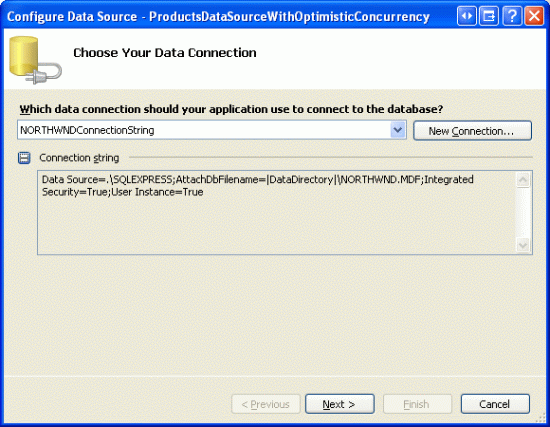The height and width of the screenshot is (427, 550).
Task: Collapse the Connection string section
Action: [x=24, y=158]
